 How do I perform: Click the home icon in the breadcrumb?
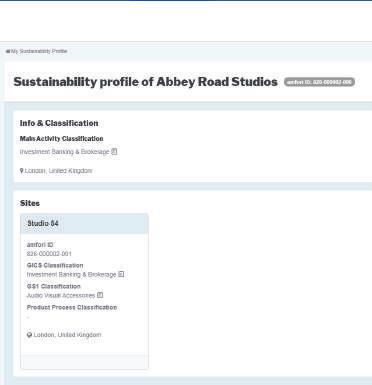(x=8, y=51)
